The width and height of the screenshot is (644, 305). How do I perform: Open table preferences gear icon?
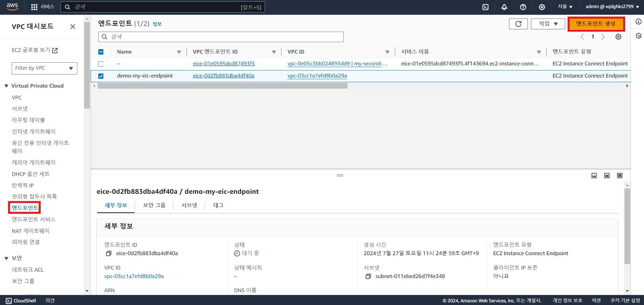pos(618,37)
